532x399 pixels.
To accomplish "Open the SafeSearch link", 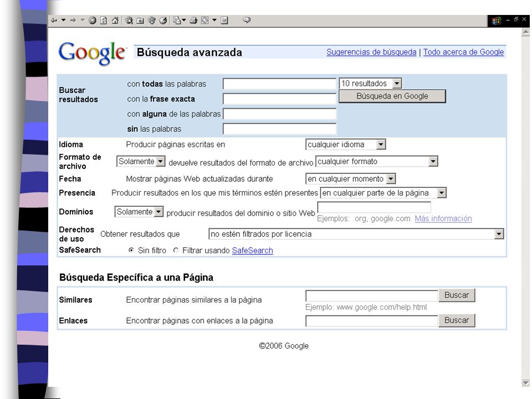I will (253, 250).
